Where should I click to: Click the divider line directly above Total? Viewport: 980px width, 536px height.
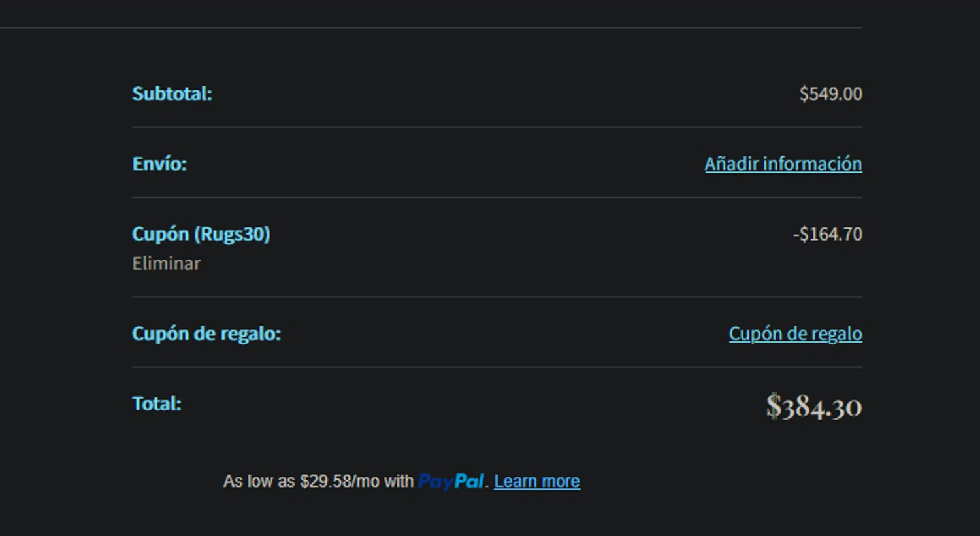tap(497, 367)
